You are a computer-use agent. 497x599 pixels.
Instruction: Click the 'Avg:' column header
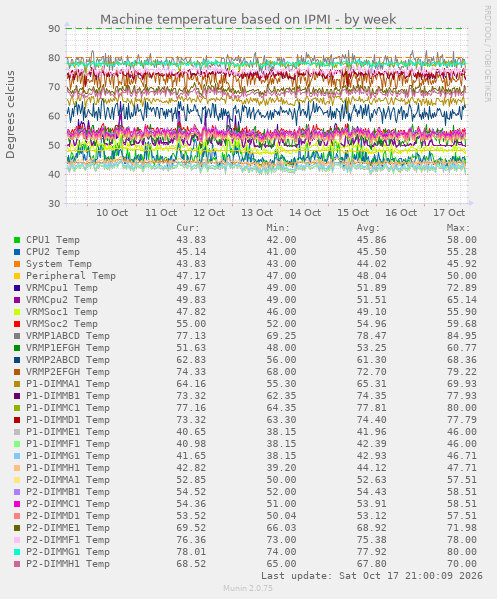point(368,228)
